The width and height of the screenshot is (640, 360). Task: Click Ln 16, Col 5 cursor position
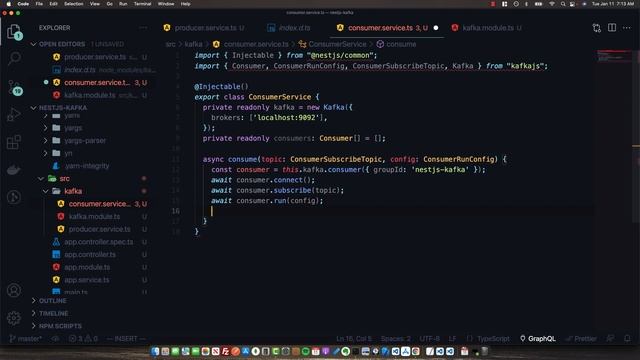pyautogui.click(x=354, y=338)
